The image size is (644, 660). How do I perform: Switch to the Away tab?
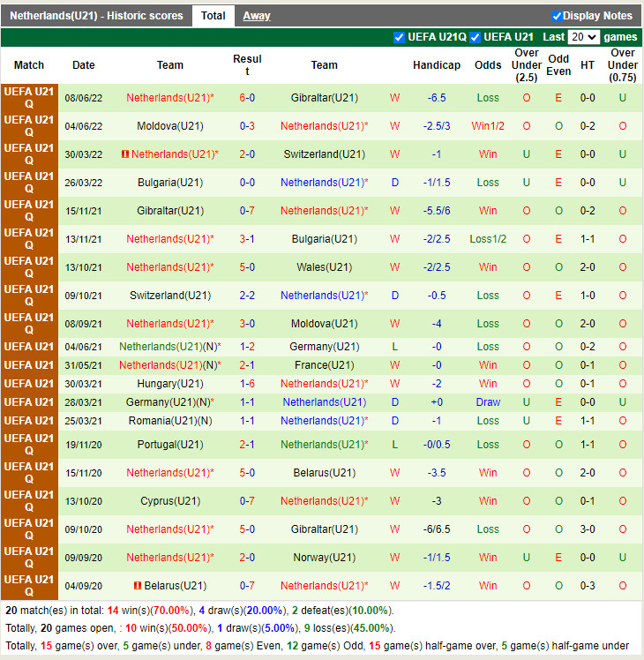tap(256, 16)
